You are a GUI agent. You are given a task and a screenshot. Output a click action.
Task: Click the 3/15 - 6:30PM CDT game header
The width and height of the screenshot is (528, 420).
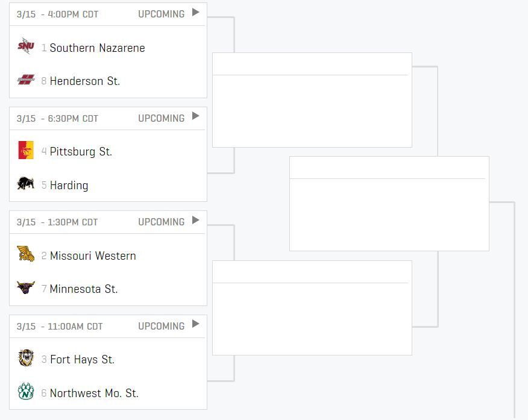point(57,118)
